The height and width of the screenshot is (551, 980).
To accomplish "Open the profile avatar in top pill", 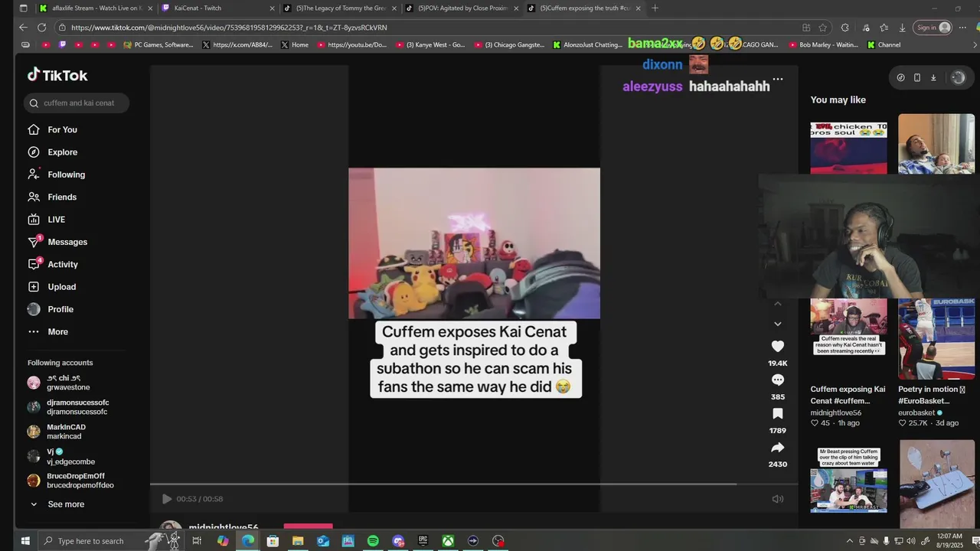I will tap(958, 77).
